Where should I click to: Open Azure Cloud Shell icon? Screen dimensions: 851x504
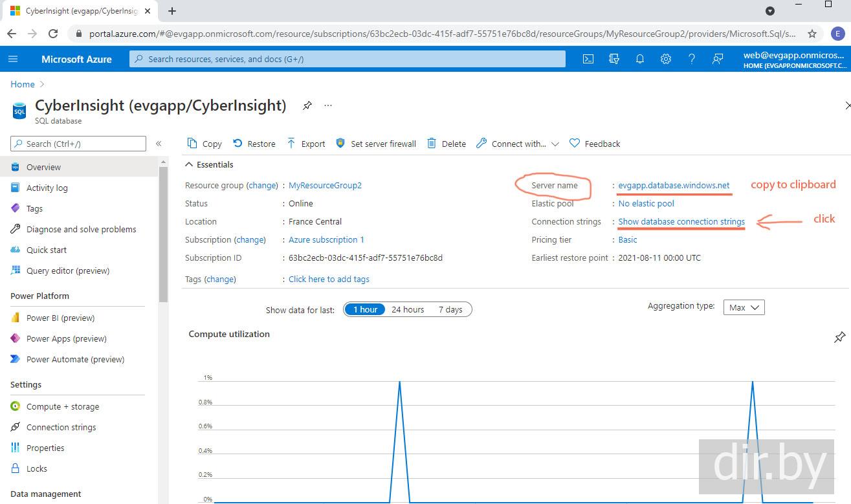[588, 59]
